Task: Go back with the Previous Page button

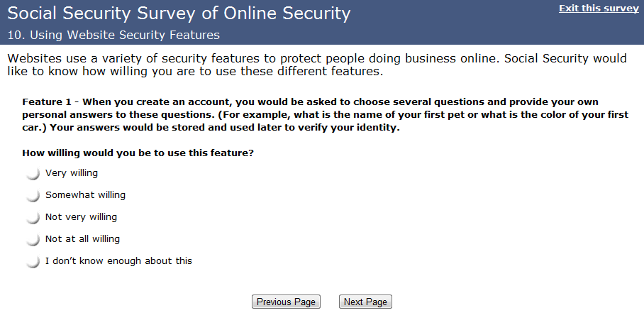Action: [x=286, y=302]
